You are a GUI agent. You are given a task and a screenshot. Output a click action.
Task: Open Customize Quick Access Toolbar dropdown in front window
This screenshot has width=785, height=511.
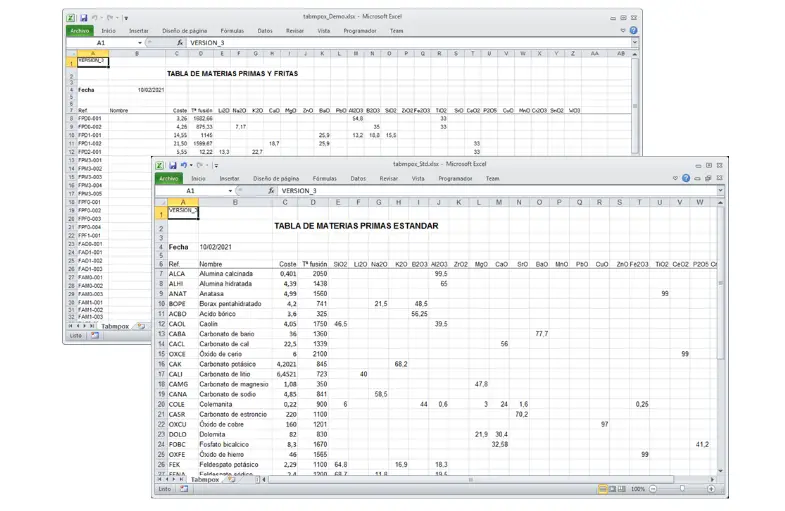(x=215, y=164)
